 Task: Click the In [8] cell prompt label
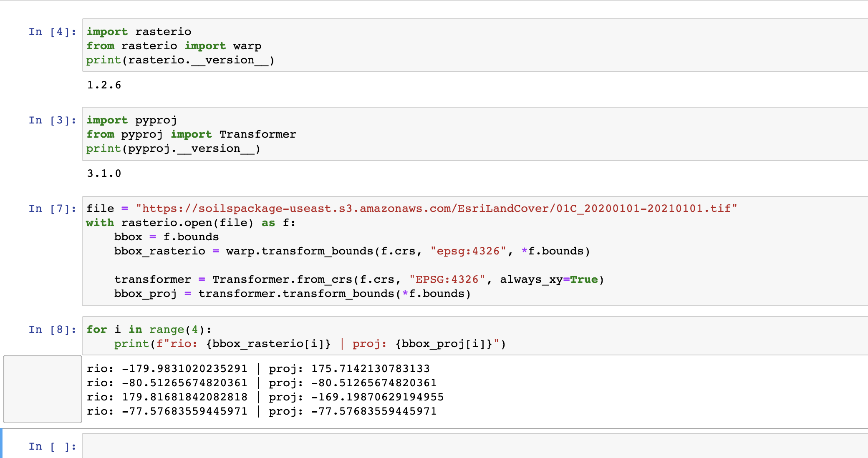point(52,330)
